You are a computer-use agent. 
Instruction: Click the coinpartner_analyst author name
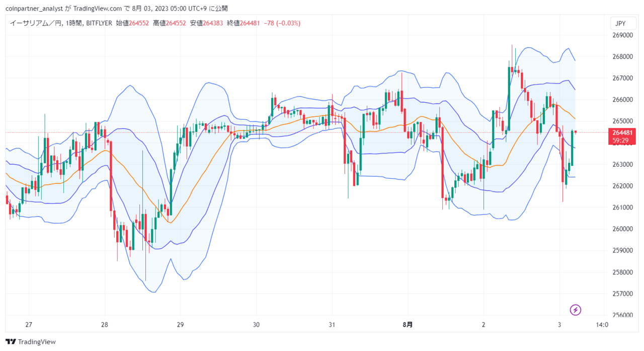34,8
